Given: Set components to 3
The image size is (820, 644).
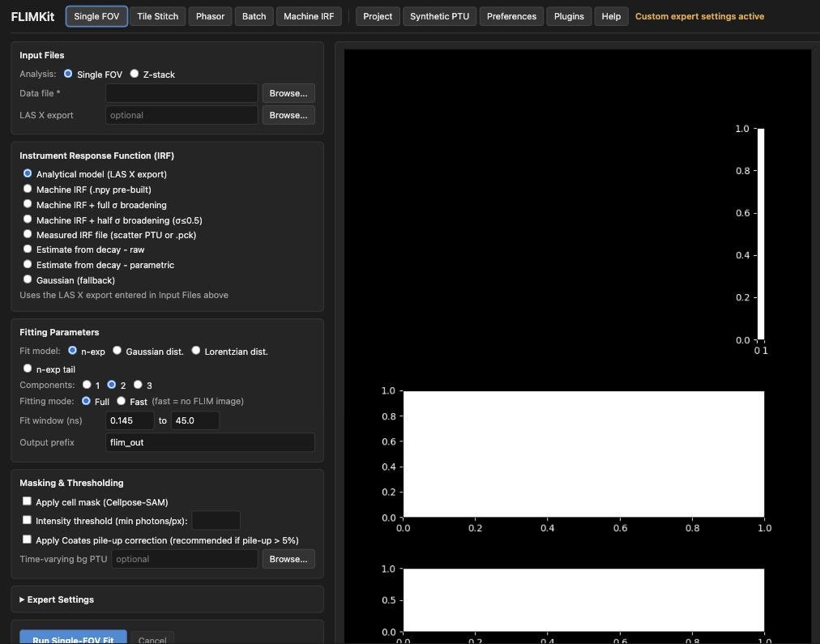Looking at the screenshot, I should [138, 385].
